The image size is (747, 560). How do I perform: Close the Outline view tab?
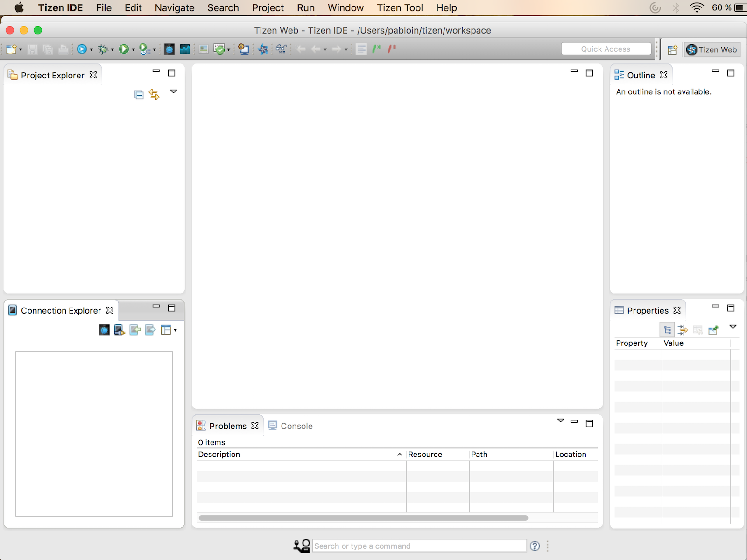click(x=663, y=75)
